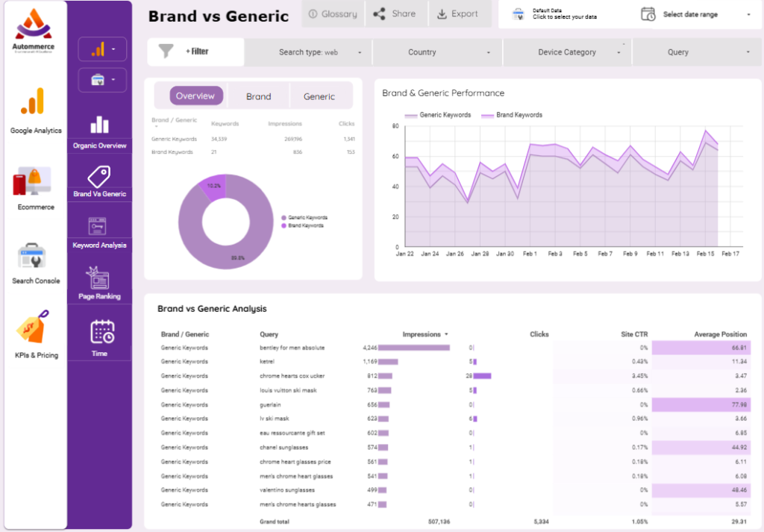Open Google Analytics section icon
The height and width of the screenshot is (532, 764).
pos(32,101)
